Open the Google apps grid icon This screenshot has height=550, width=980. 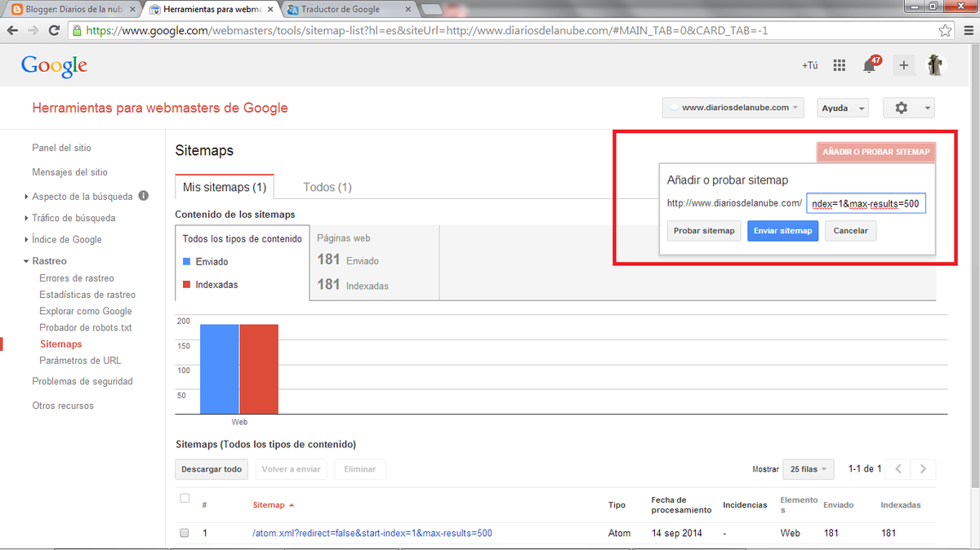coord(839,66)
